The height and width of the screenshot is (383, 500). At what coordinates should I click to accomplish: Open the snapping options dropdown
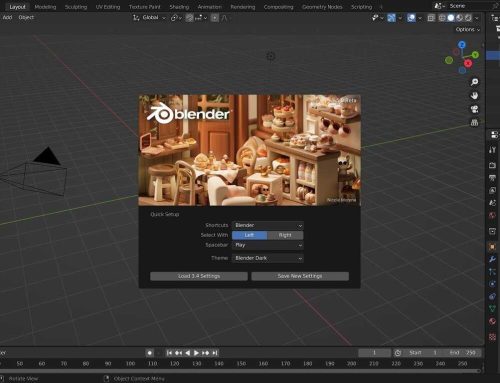tap(201, 18)
